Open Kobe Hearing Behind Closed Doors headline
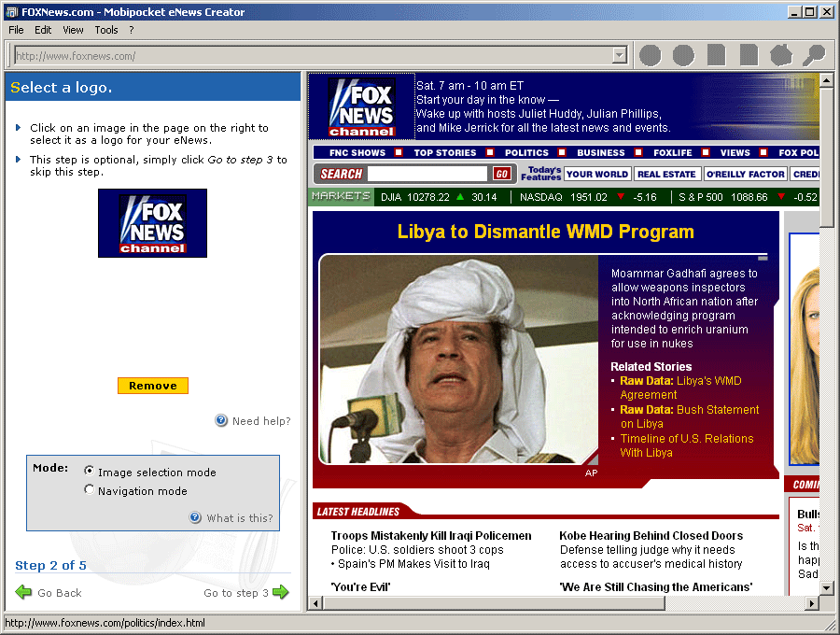The image size is (840, 635). tap(651, 535)
